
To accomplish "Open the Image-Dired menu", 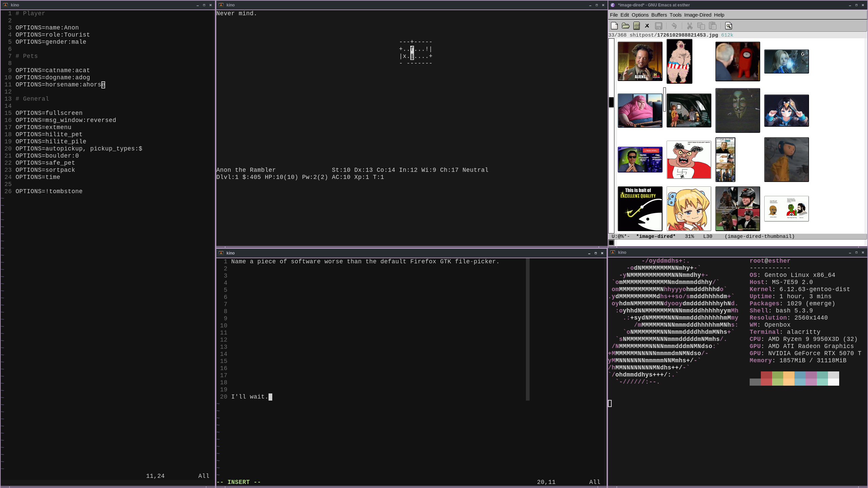I will [697, 15].
